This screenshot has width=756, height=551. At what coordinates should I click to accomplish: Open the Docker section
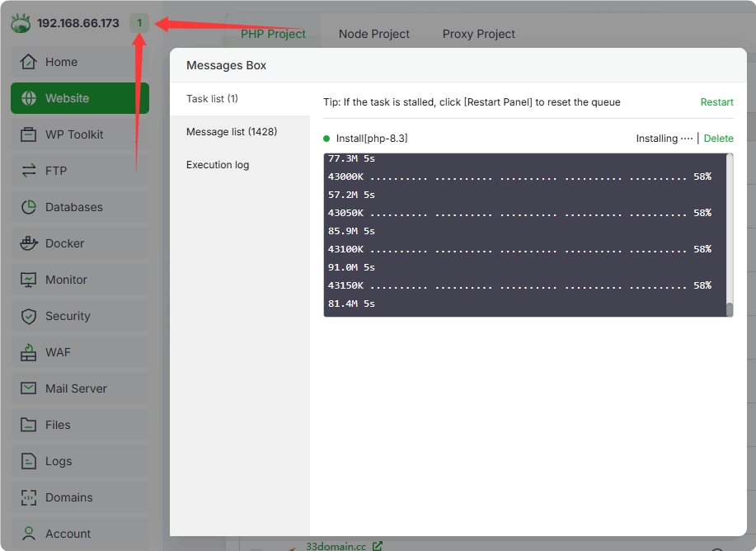[x=80, y=243]
